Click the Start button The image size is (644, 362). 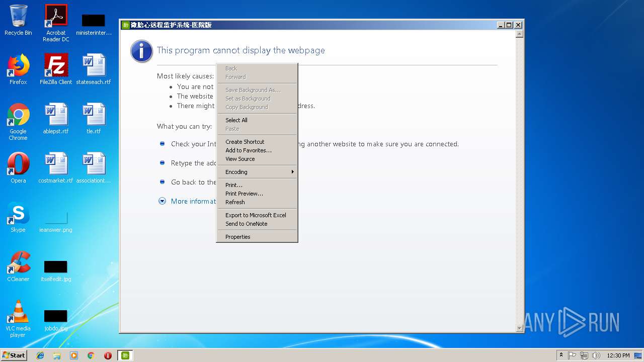tap(14, 355)
